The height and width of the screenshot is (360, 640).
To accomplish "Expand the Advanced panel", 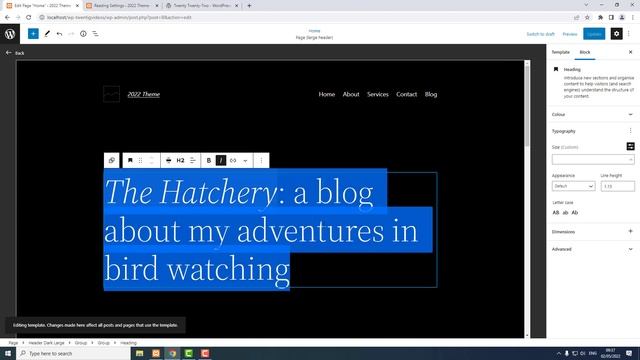I will tap(593, 249).
